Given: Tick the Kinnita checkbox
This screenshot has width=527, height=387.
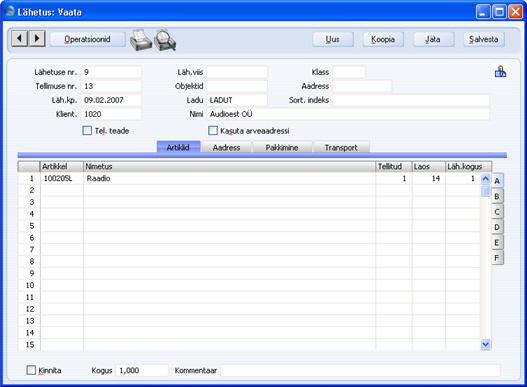Looking at the screenshot, I should (31, 370).
